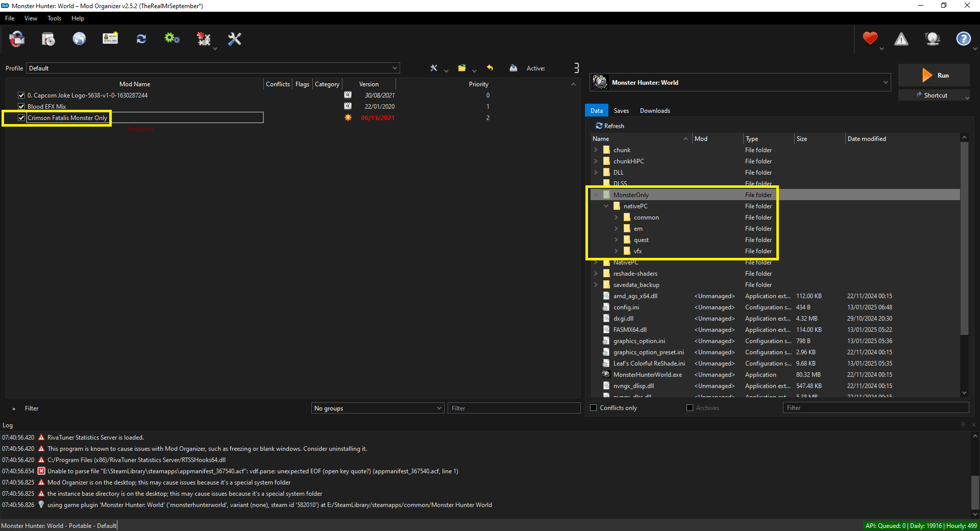Click the MonsterHunterWorld.exe file icon
This screenshot has width=980, height=531.
pyautogui.click(x=606, y=375)
